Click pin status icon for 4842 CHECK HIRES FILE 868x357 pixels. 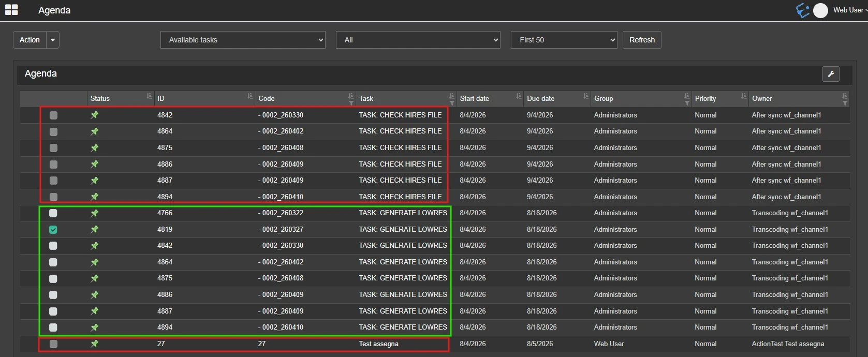click(95, 115)
